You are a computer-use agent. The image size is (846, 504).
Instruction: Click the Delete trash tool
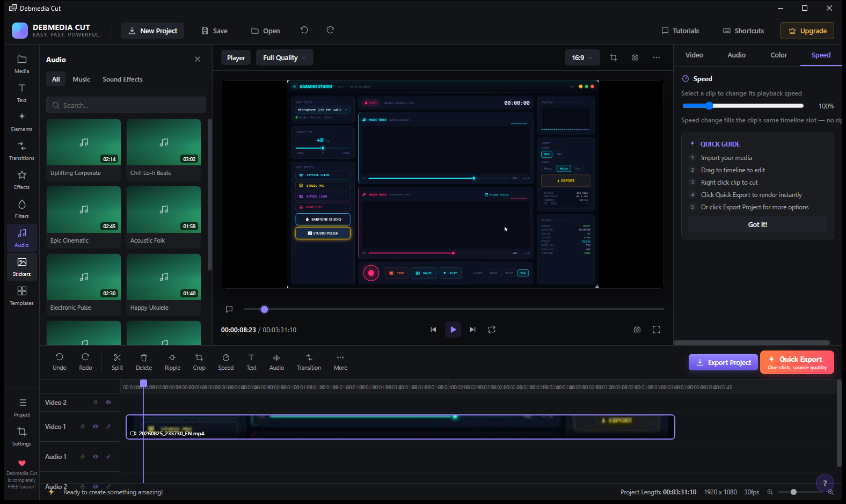coord(144,362)
